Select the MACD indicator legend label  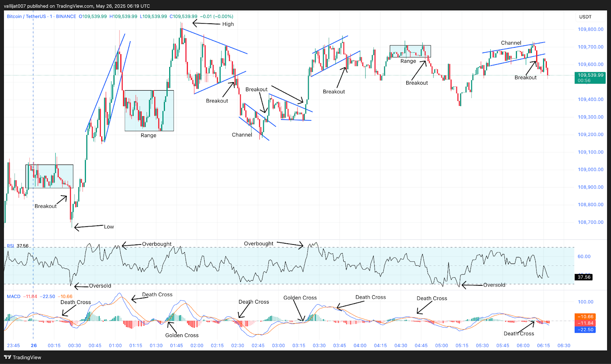pos(13,296)
